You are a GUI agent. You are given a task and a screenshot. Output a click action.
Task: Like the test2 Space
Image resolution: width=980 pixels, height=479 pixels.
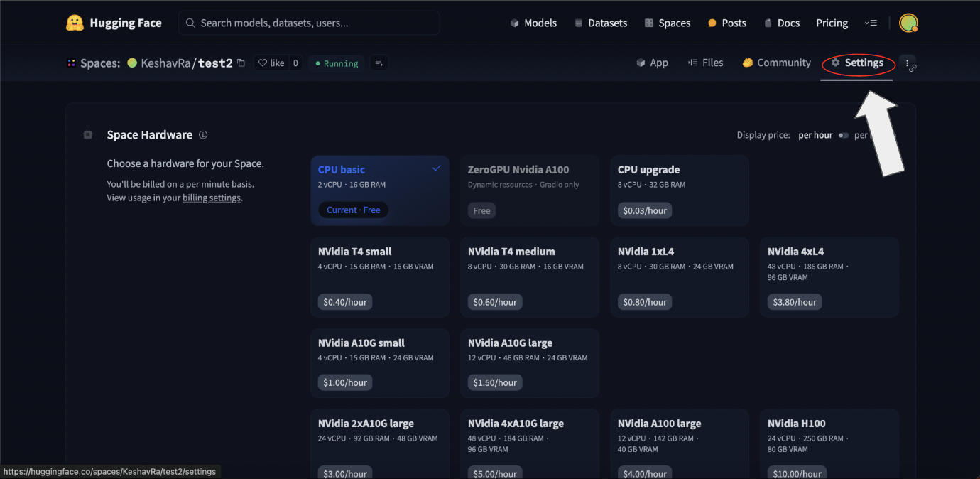[271, 63]
